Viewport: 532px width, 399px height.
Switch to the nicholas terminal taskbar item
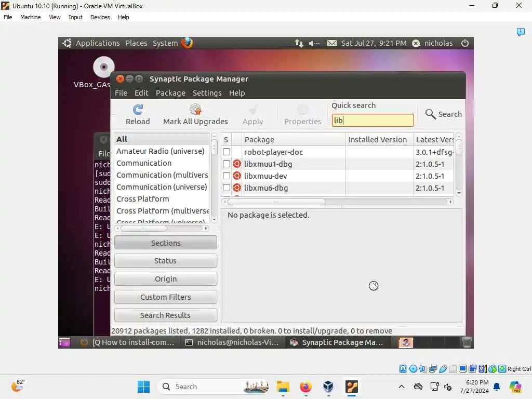[x=233, y=342]
